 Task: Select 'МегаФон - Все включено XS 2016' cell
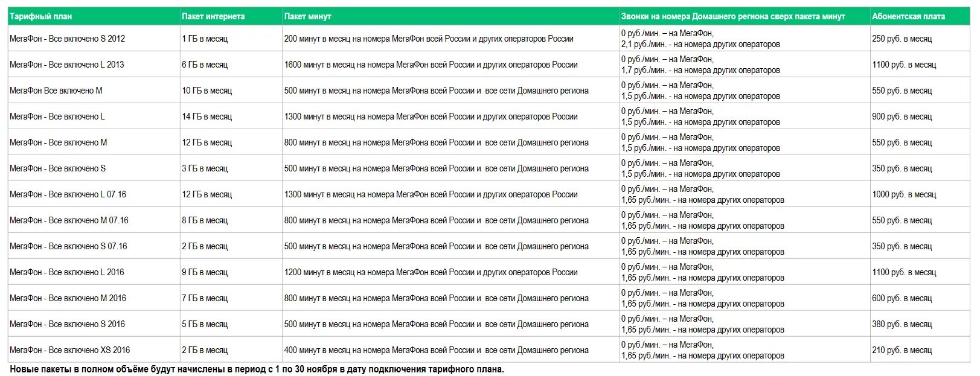(94, 350)
